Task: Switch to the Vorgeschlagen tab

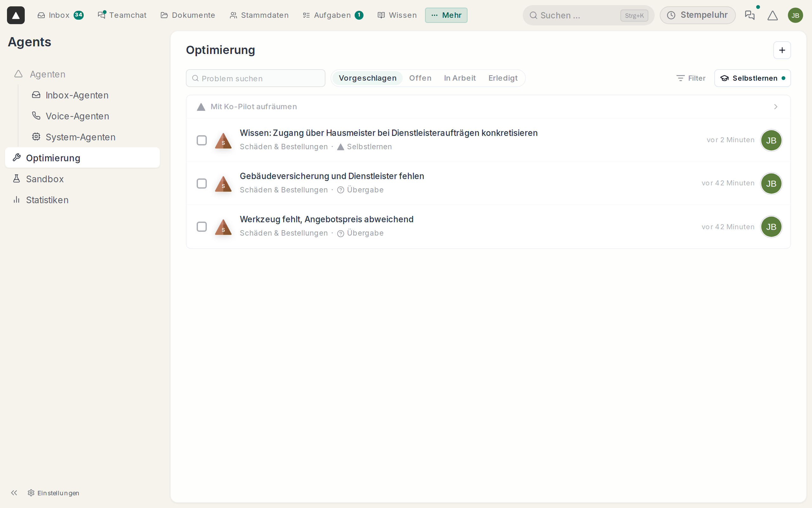Action: [x=367, y=78]
